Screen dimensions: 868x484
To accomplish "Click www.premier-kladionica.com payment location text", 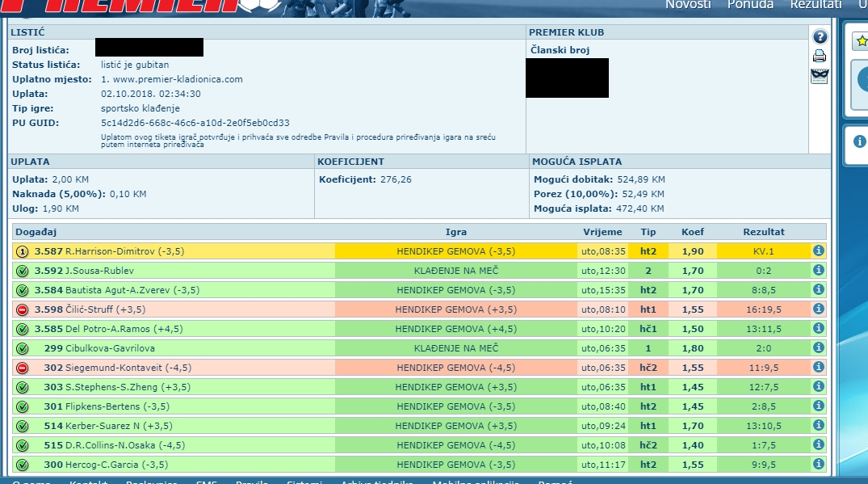I will [x=178, y=79].
